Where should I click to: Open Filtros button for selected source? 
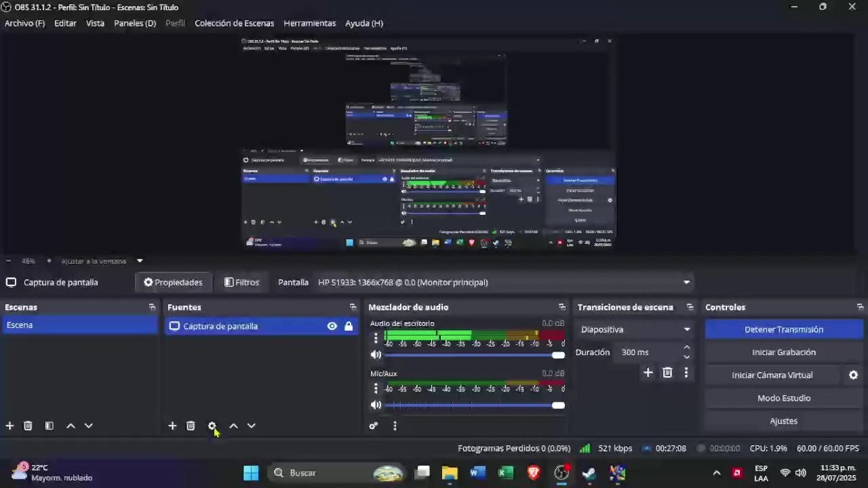coord(242,282)
